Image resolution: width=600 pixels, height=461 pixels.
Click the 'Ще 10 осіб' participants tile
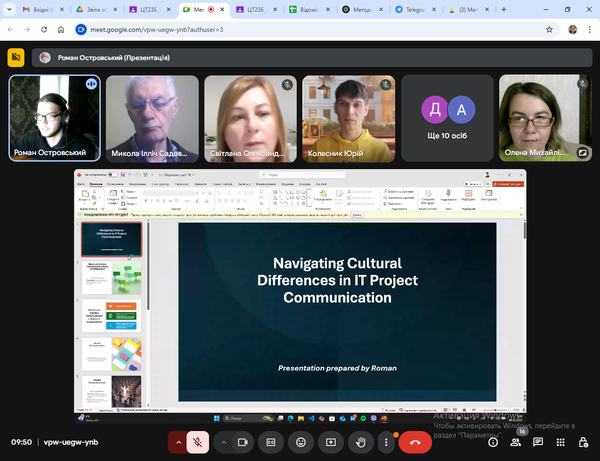(x=447, y=118)
